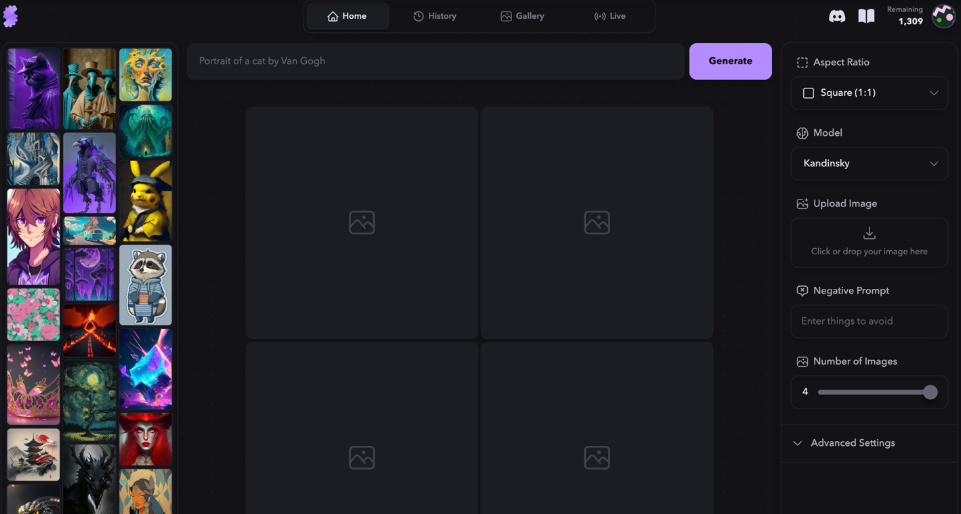Screen dimensions: 961x514
Task: Click the download arrow in upload box
Action: click(x=869, y=233)
